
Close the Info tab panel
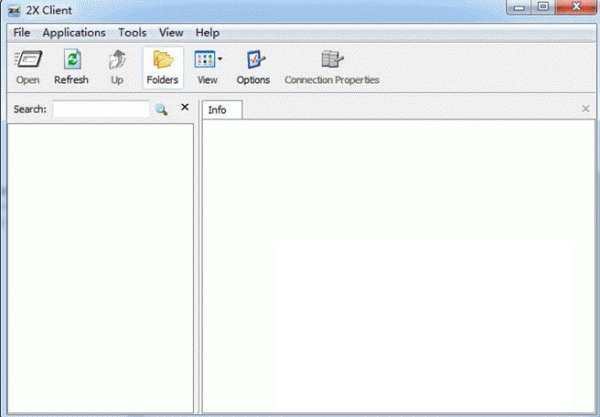coord(586,108)
